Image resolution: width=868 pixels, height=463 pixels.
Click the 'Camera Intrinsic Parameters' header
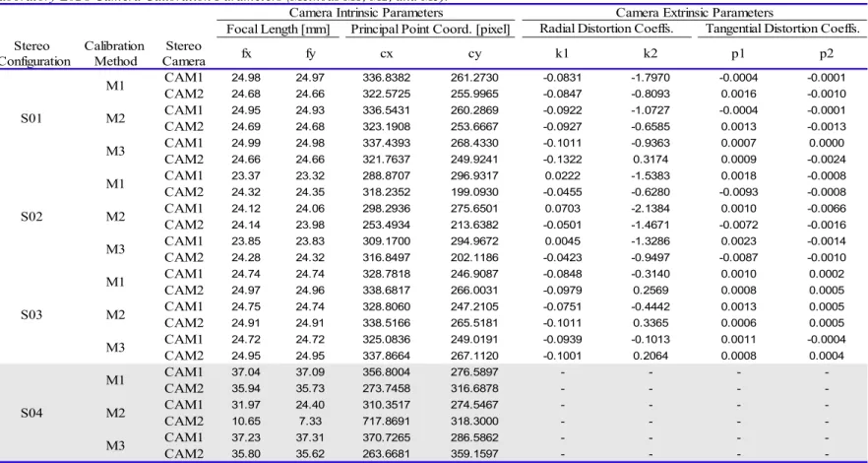(x=366, y=12)
